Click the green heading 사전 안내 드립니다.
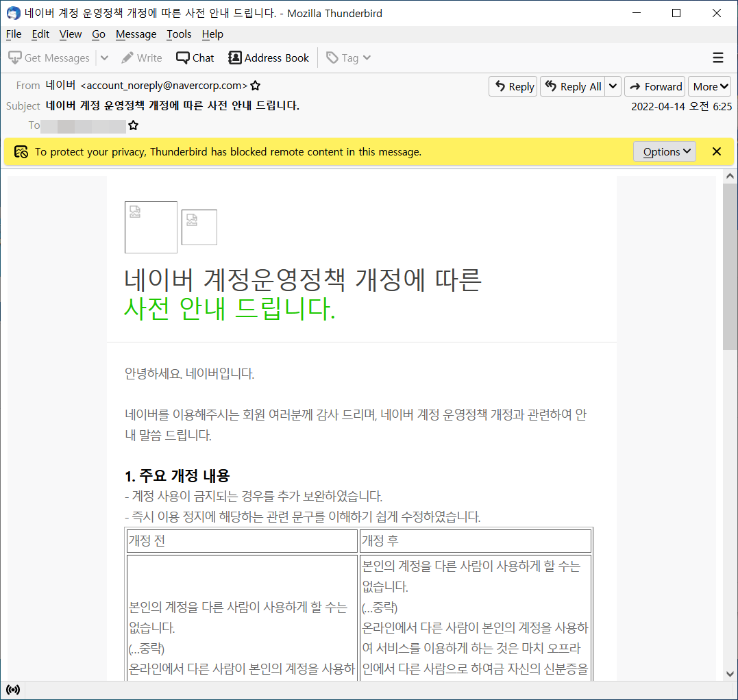738x700 pixels. [x=230, y=309]
